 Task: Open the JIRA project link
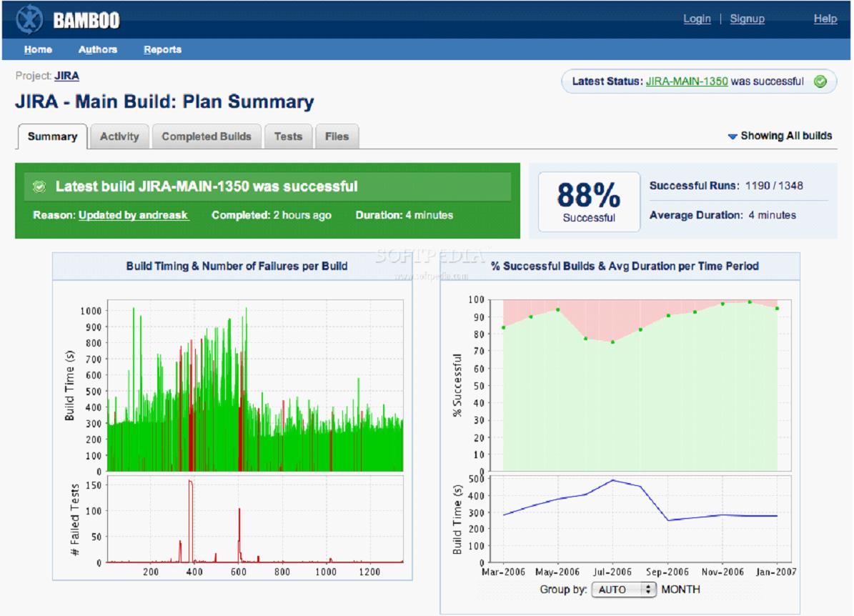click(66, 76)
